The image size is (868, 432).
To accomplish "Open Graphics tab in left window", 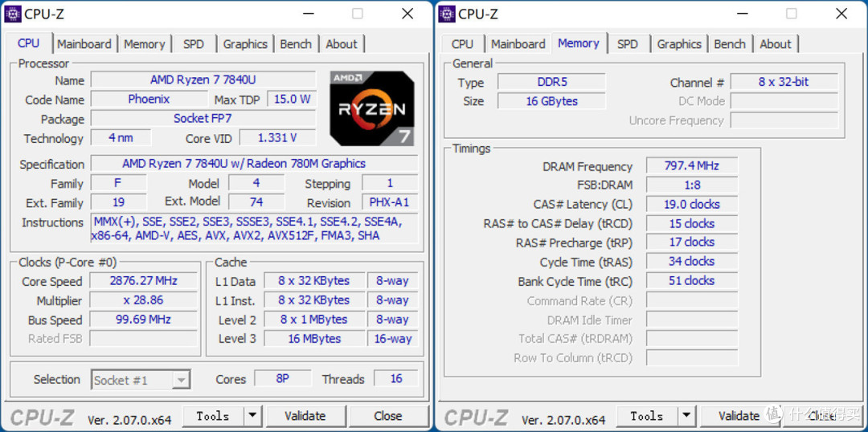I will [x=245, y=44].
